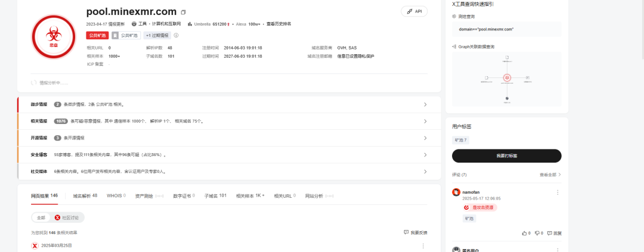Open 查看全部 comments link

tap(550, 175)
